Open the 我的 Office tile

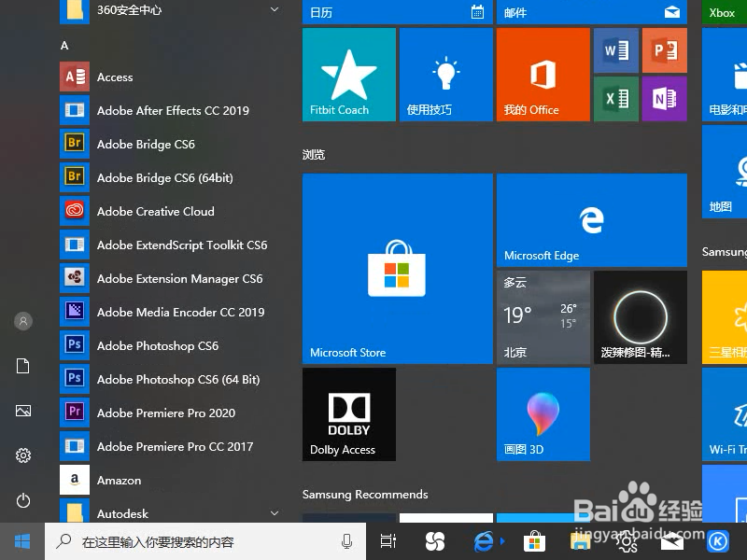point(543,75)
